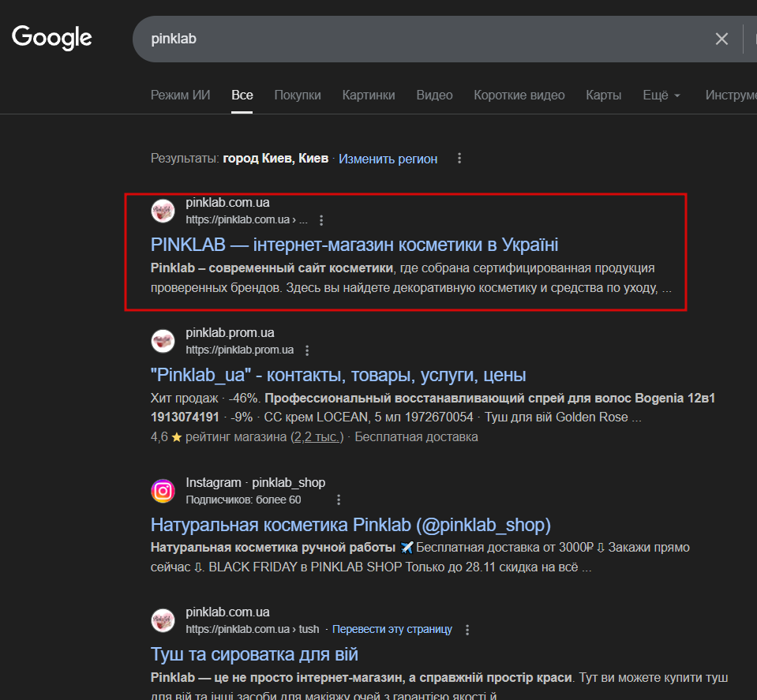The height and width of the screenshot is (700, 757).
Task: Open the PINKLAB інтернет-магазин косметики result
Action: [x=354, y=245]
